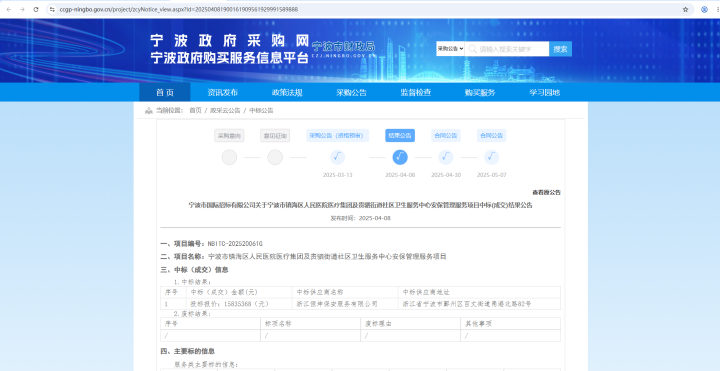Image resolution: width=720 pixels, height=371 pixels.
Task: Select the 采购意向 stage button
Action: [x=229, y=135]
